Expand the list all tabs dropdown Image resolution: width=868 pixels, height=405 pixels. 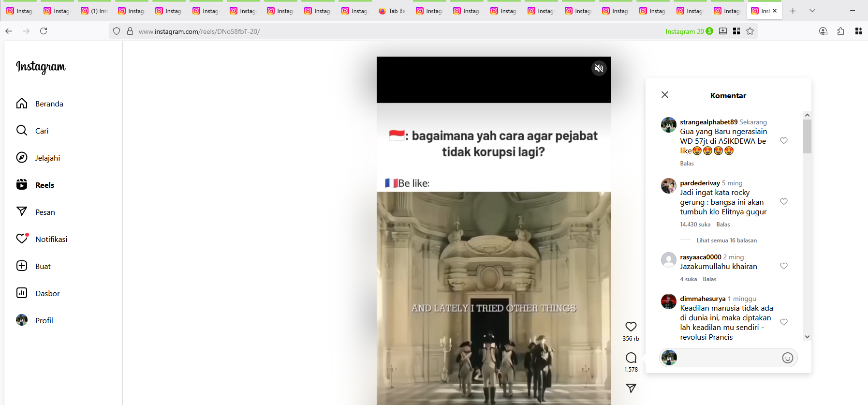[x=812, y=11]
